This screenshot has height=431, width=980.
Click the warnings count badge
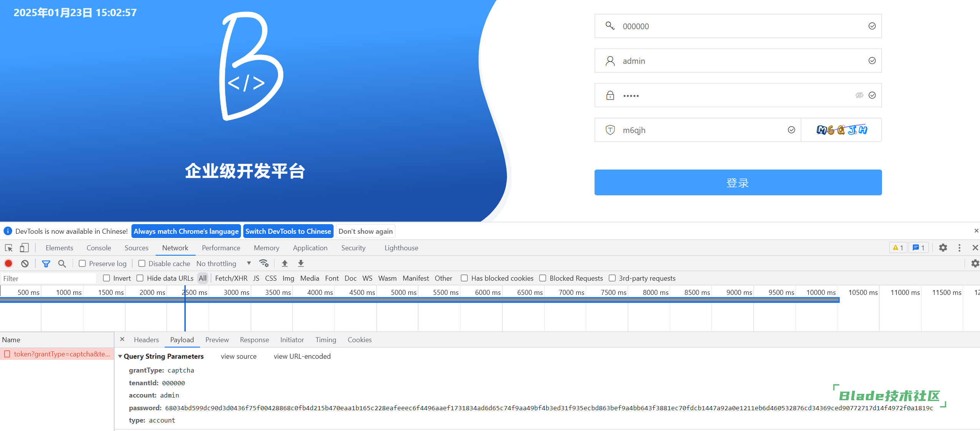(898, 248)
